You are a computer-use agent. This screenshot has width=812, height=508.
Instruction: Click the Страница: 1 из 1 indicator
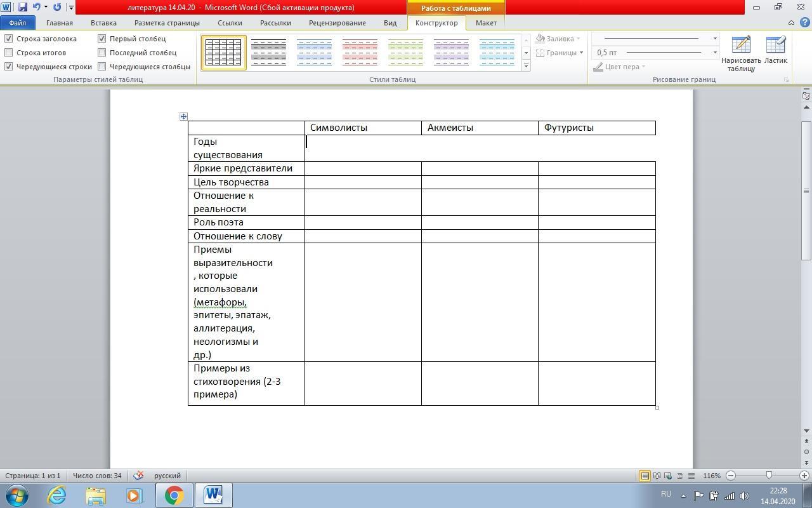[33, 476]
